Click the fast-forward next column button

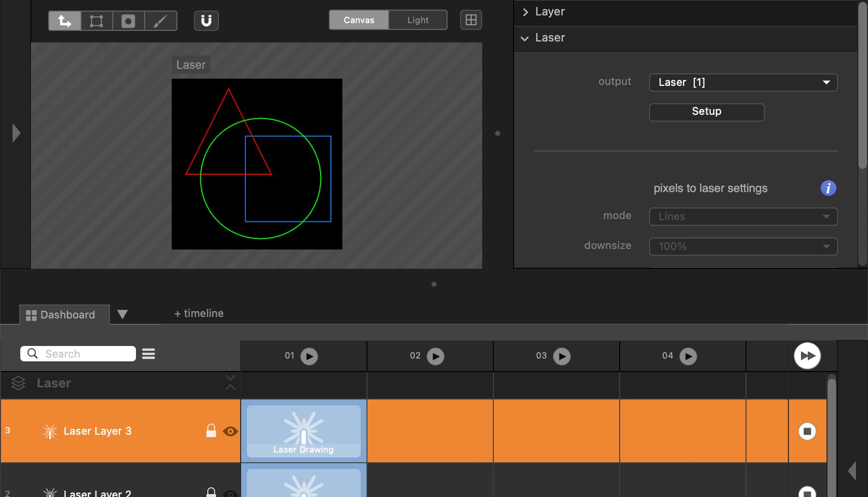pos(807,356)
